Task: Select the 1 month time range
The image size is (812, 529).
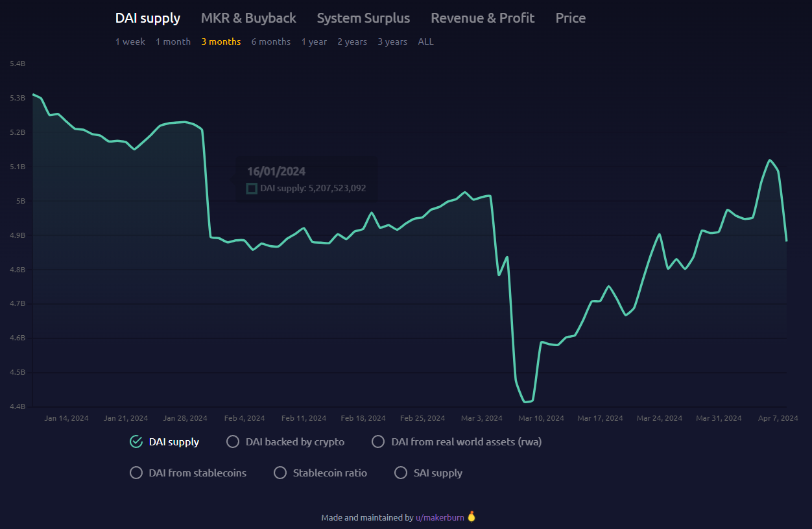Action: [x=173, y=41]
